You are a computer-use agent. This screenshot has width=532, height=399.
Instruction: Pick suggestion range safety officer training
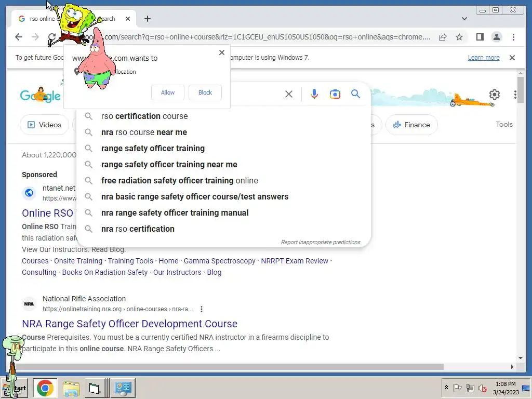[x=224, y=148]
